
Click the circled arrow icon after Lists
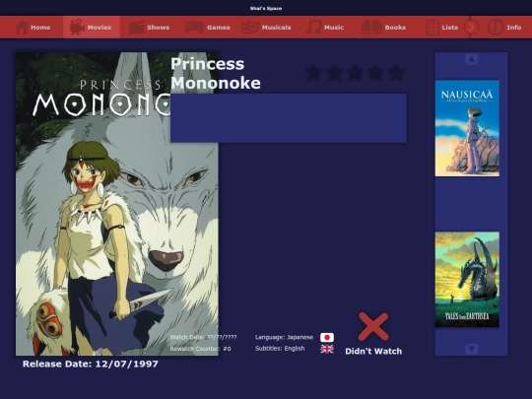(x=471, y=28)
